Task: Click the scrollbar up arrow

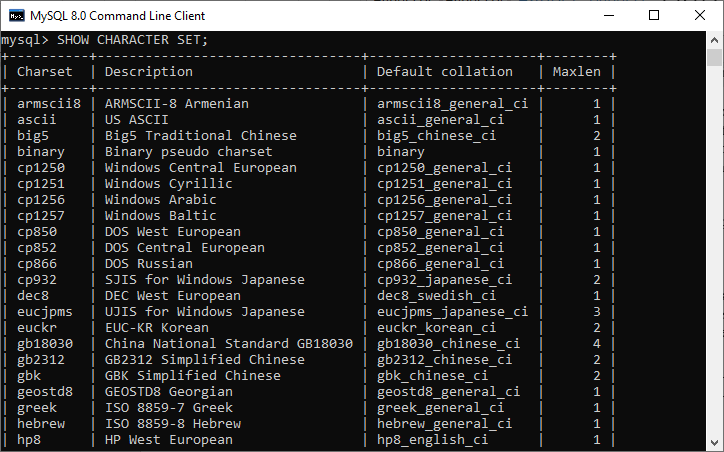Action: click(714, 40)
